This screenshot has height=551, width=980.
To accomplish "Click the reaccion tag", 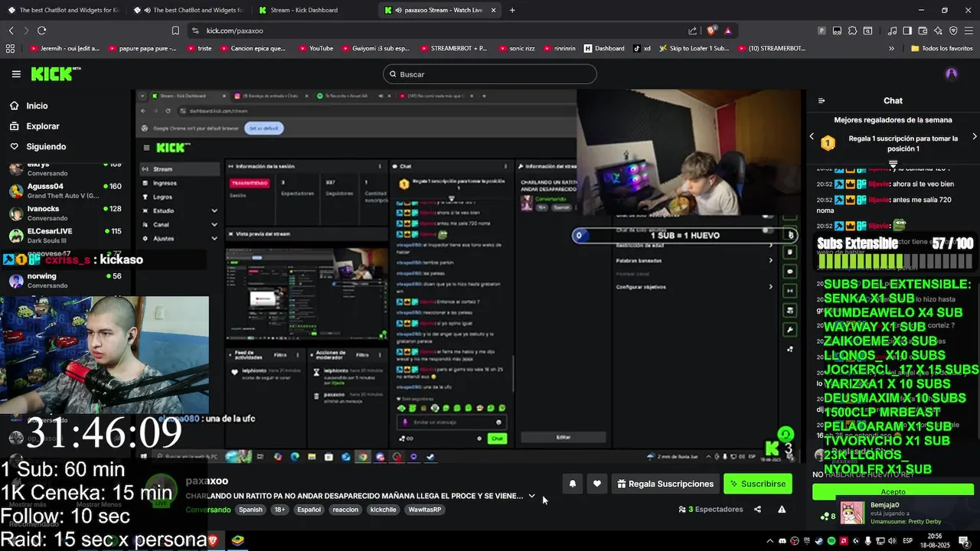I will click(345, 510).
